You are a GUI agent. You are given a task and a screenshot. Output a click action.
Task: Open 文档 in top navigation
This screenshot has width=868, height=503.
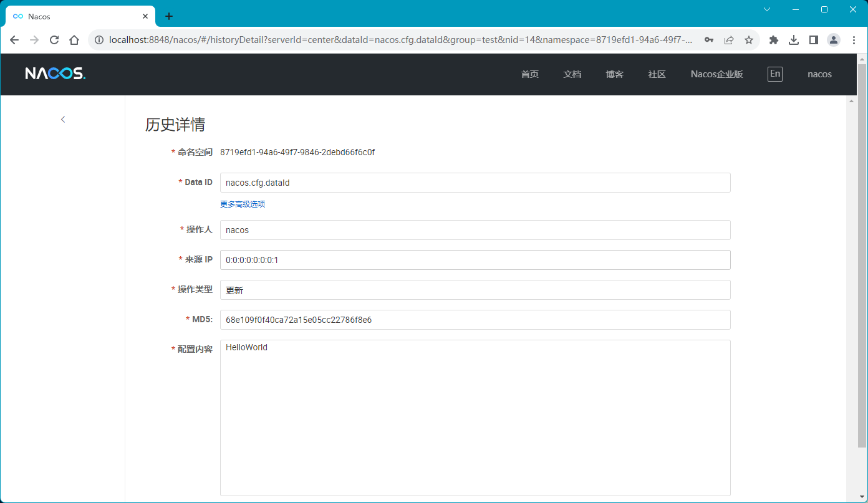[572, 74]
